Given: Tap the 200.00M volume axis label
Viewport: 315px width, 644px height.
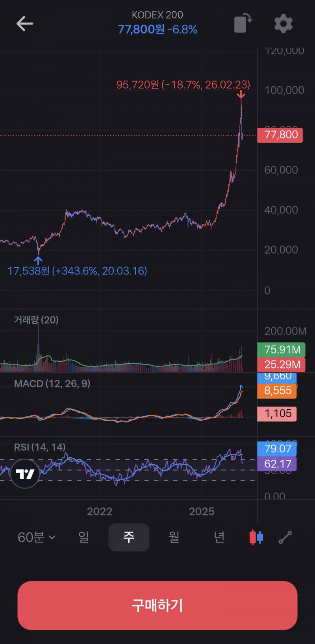Looking at the screenshot, I should [285, 331].
